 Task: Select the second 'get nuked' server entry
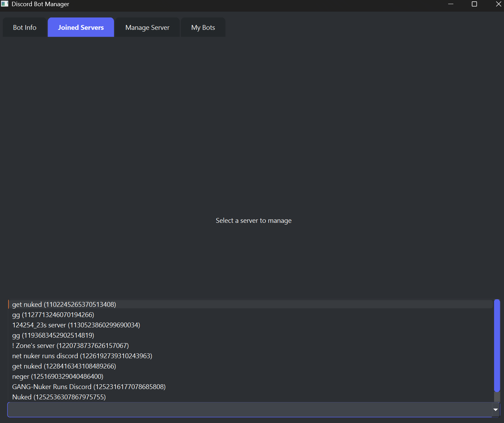pos(64,366)
